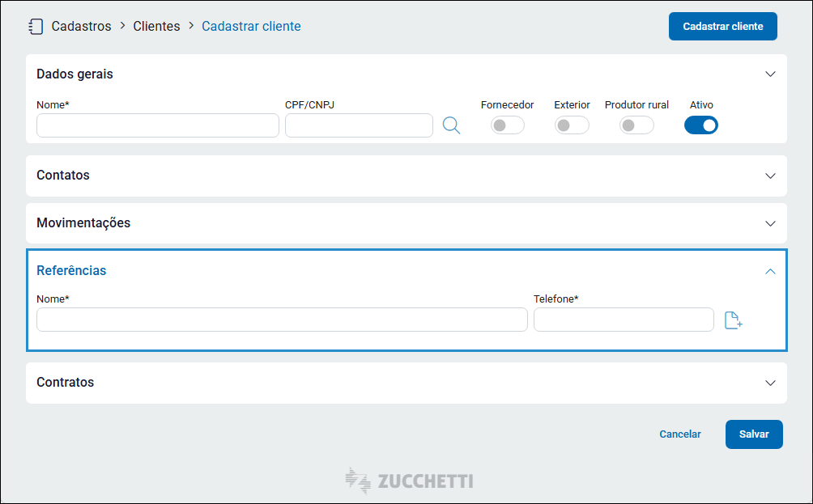This screenshot has height=504, width=813.
Task: Focus the Nome field in Dados gerais
Action: (x=158, y=125)
